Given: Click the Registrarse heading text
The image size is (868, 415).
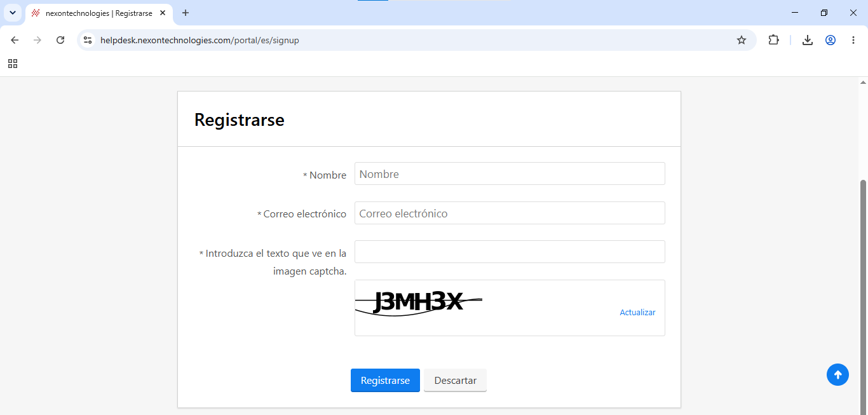Looking at the screenshot, I should (239, 119).
